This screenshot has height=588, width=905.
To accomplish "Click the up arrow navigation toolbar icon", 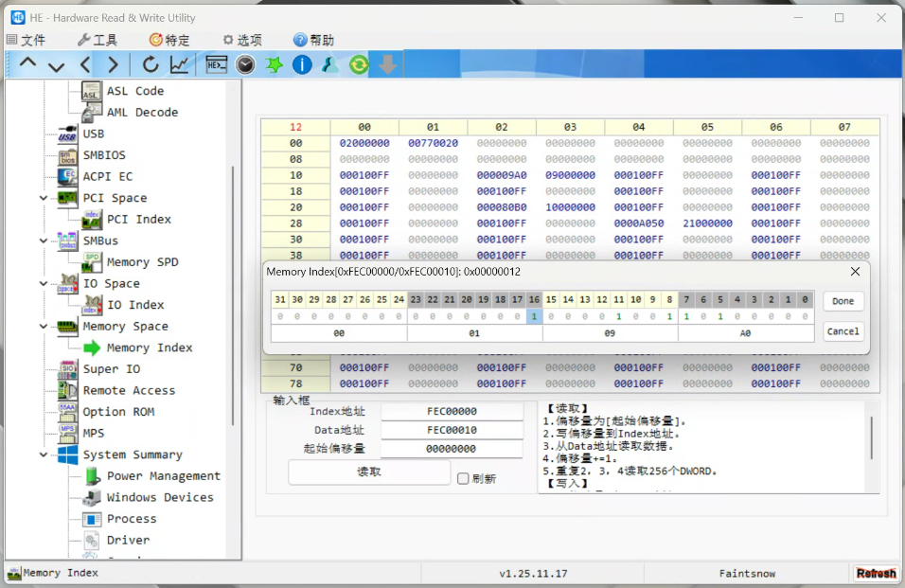I will tap(28, 64).
